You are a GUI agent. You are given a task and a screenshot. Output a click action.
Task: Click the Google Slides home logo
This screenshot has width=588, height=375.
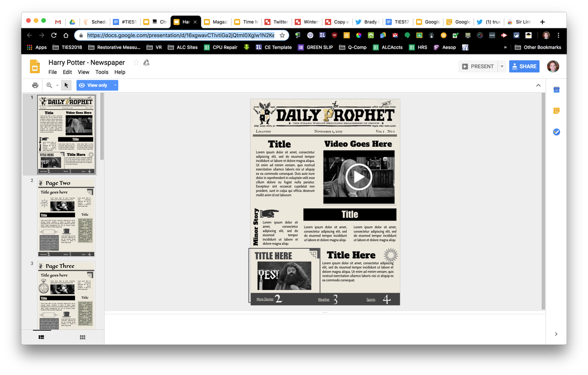[35, 67]
